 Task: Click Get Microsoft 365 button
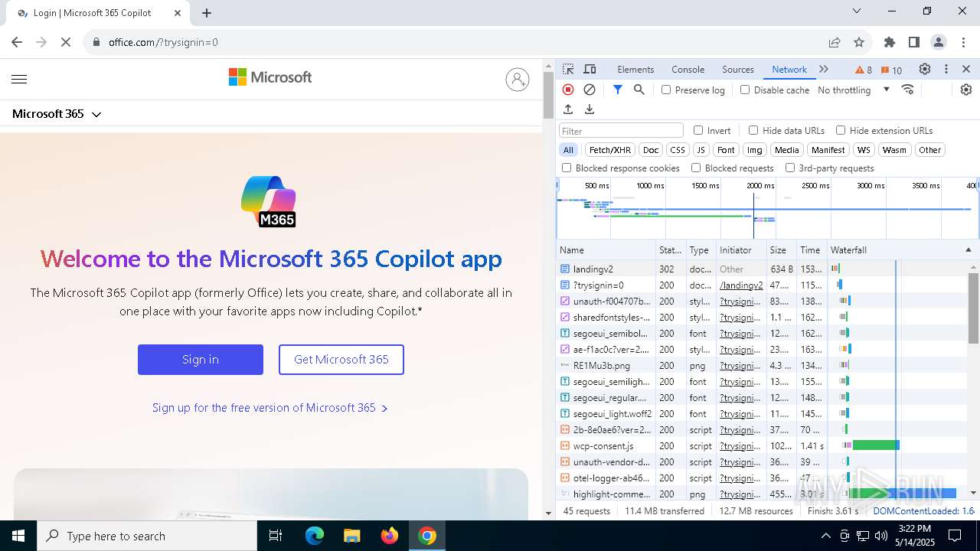tap(341, 360)
